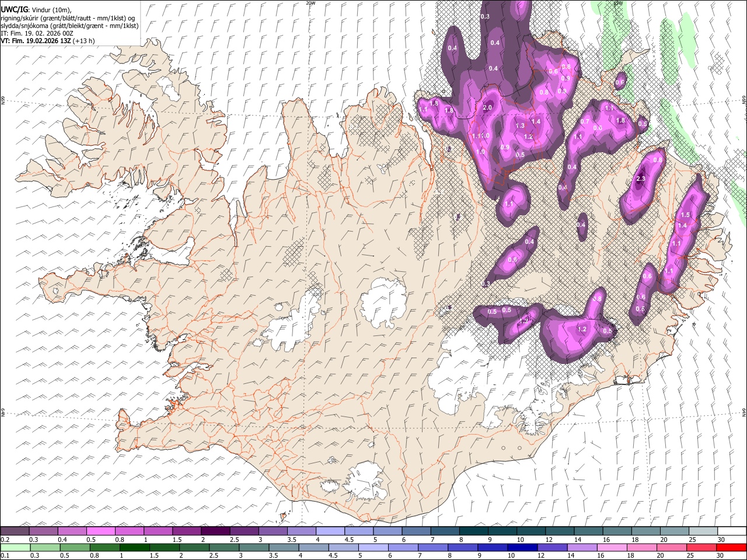Select the bright pink upper swatch at 0.5
Viewport: 747px width, 560px height.
[x=101, y=531]
